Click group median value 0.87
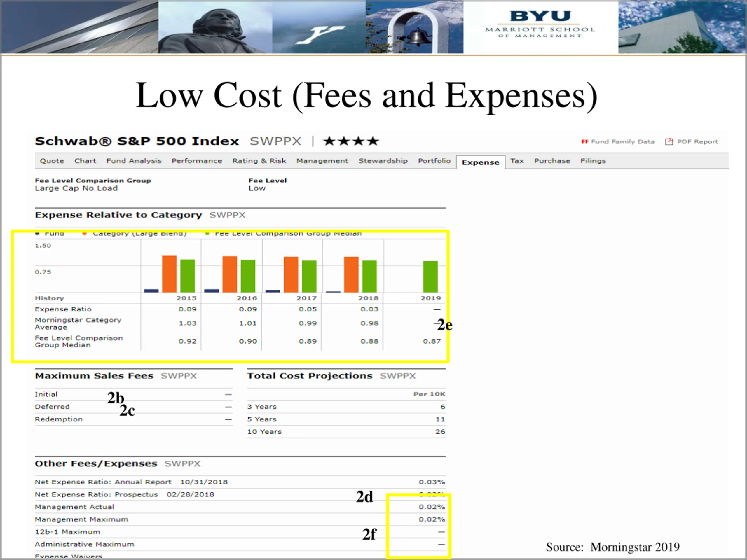Viewport: 747px width, 560px height. coord(432,341)
